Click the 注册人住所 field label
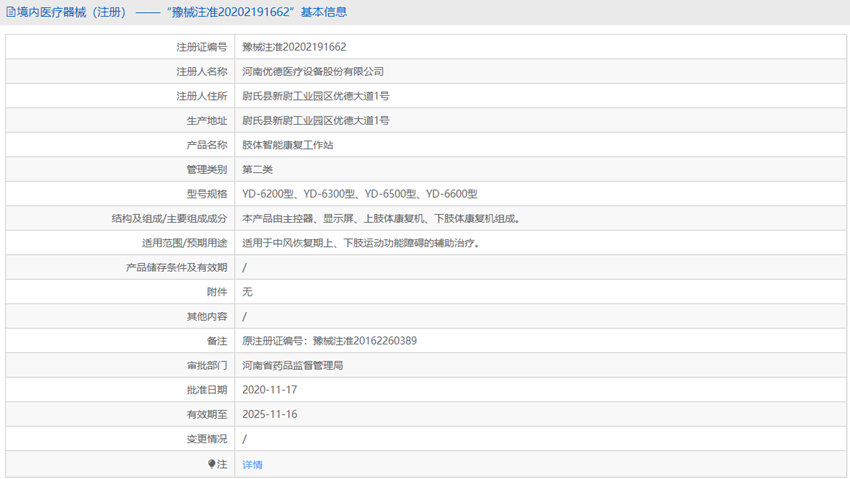The height and width of the screenshot is (479, 850). click(x=202, y=96)
